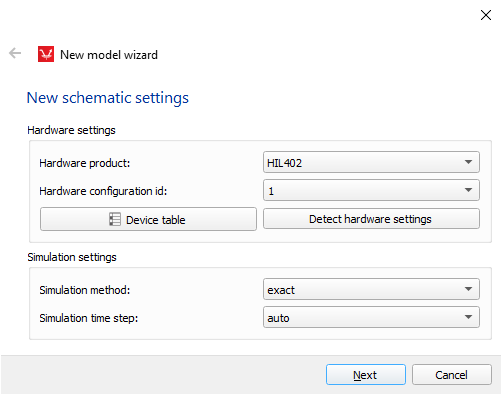
Task: Open the Device table
Action: (148, 219)
